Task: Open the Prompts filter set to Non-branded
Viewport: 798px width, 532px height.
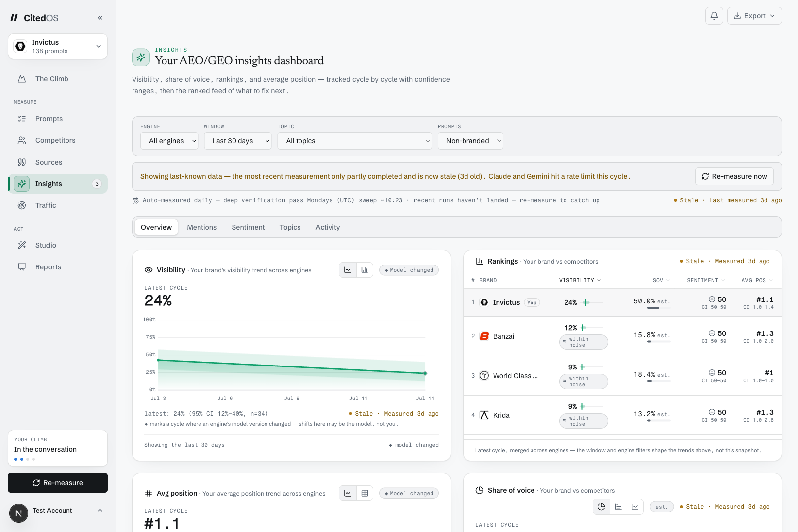Action: coord(470,141)
